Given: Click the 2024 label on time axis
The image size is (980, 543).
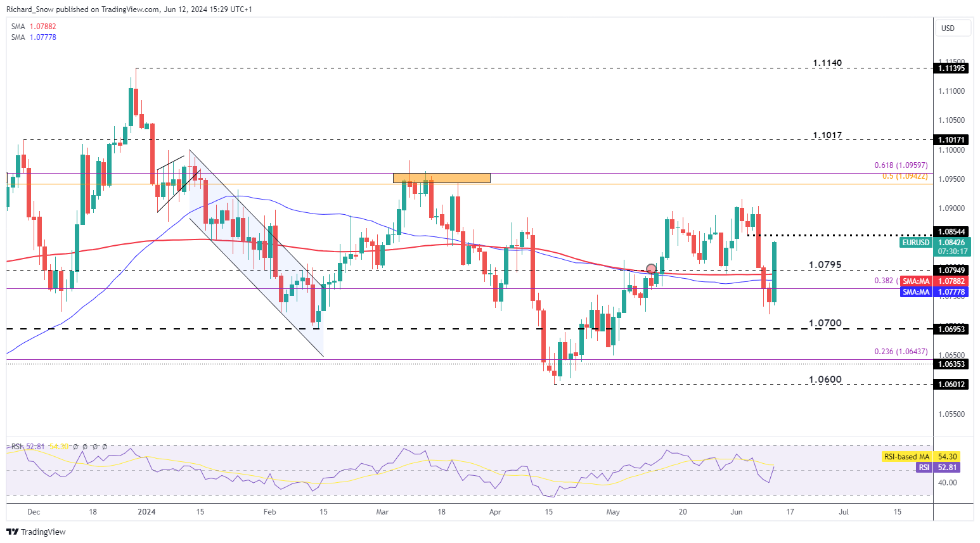Looking at the screenshot, I should 146,512.
